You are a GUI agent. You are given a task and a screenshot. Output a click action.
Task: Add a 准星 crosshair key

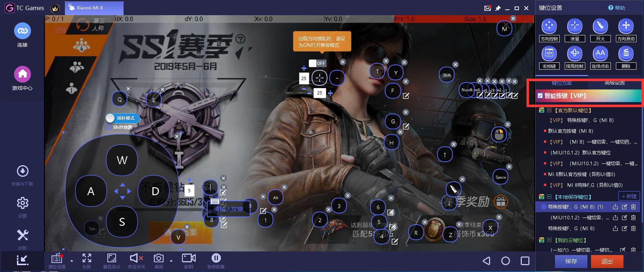point(574,26)
